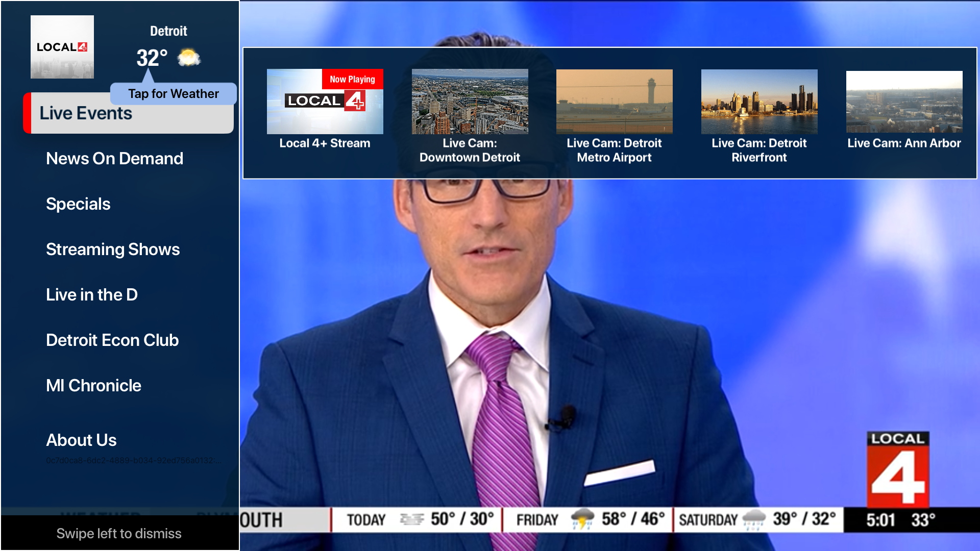Viewport: 980px width, 551px height.
Task: Click Live Cam: Detroit Metro Airport label
Action: click(615, 151)
